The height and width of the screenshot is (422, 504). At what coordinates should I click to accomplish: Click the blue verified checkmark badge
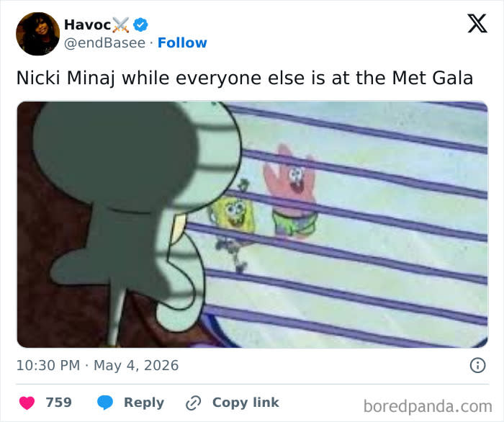[x=140, y=24]
